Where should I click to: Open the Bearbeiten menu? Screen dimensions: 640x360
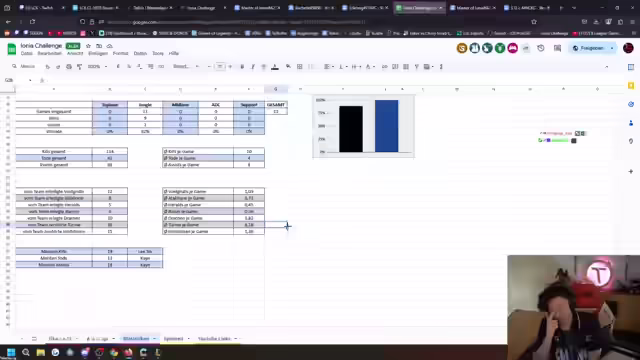pyautogui.click(x=49, y=53)
